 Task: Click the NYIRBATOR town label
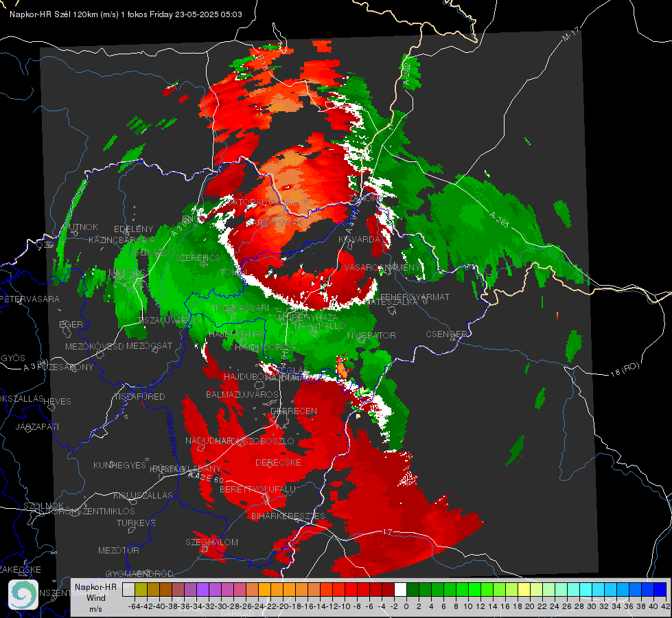371,335
